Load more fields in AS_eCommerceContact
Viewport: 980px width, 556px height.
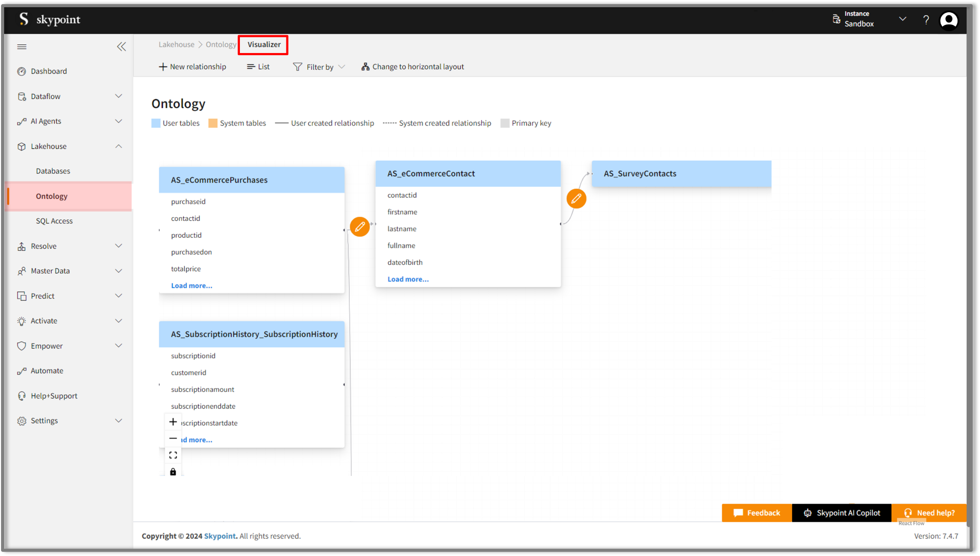408,279
